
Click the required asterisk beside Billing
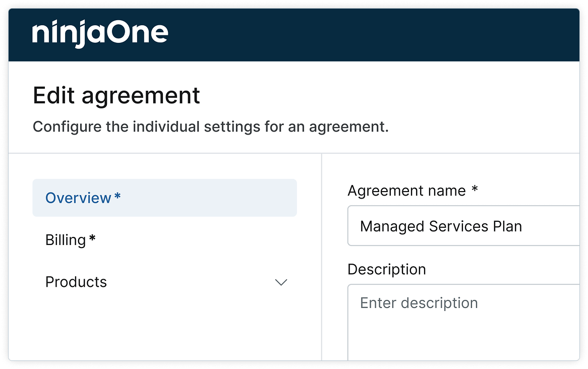coord(91,238)
